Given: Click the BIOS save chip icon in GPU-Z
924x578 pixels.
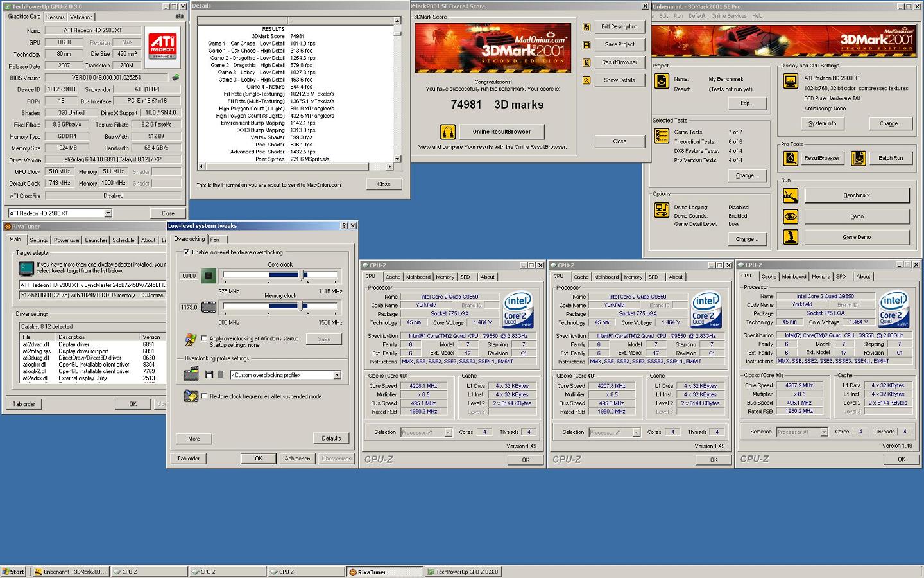Looking at the screenshot, I should click(175, 78).
